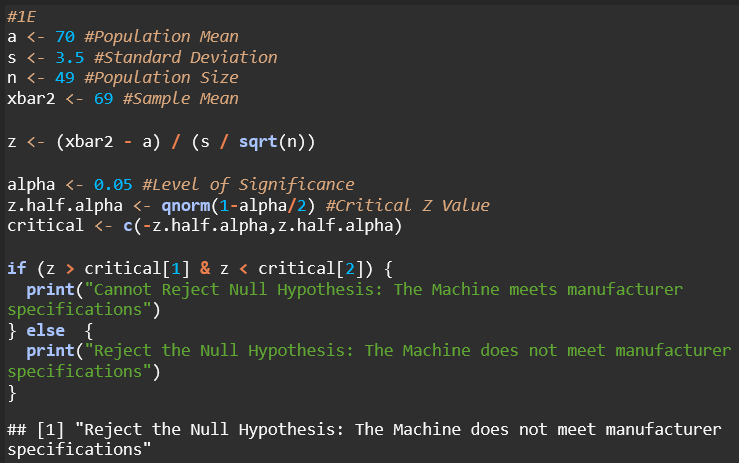The height and width of the screenshot is (463, 739).
Task: Click the #1E comment on the first line
Action: point(21,16)
